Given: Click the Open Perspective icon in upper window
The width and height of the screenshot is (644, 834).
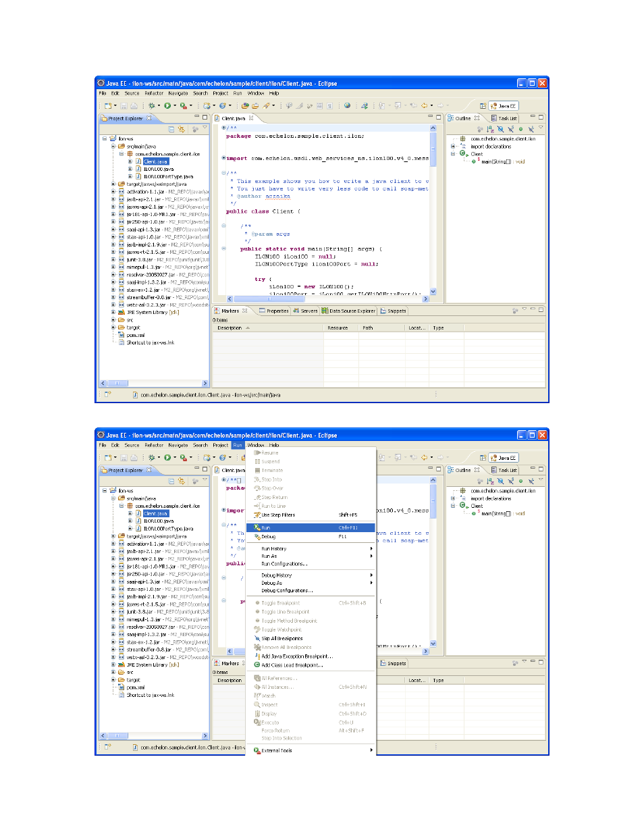Looking at the screenshot, I should (x=483, y=106).
